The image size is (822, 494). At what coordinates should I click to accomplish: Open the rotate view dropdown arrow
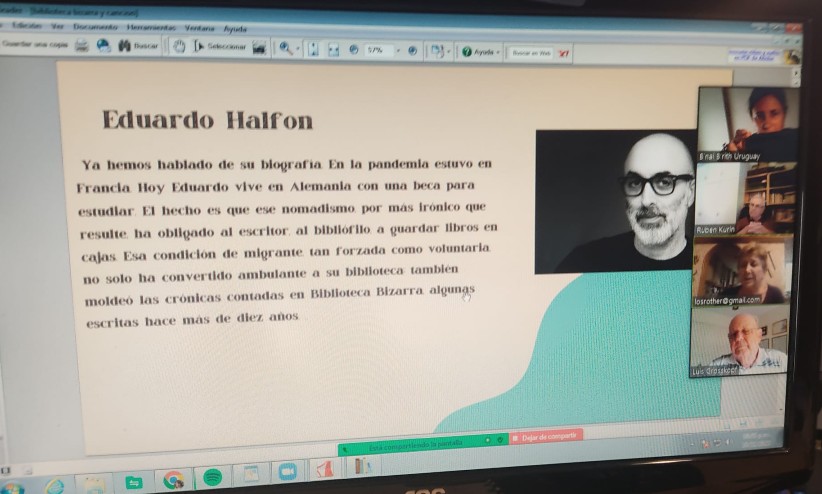(x=448, y=52)
